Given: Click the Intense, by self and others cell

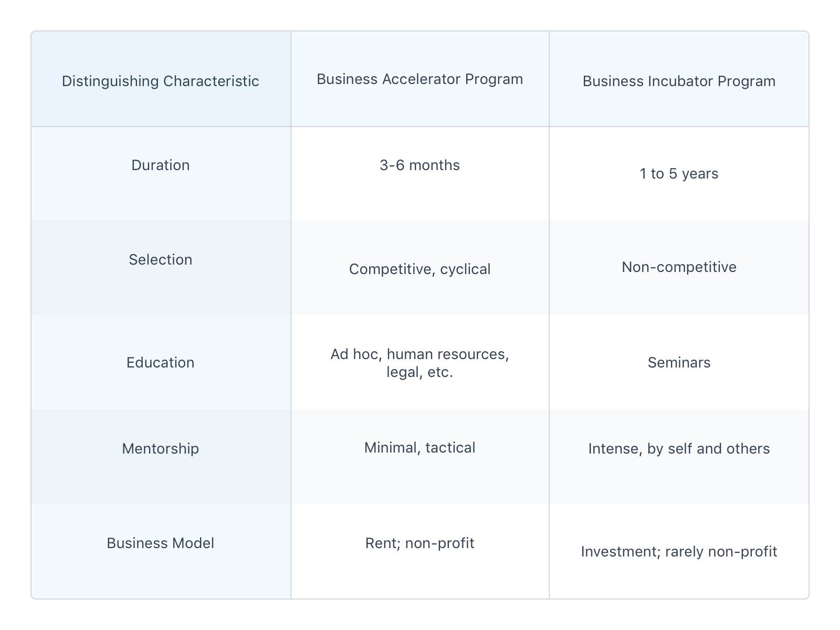Looking at the screenshot, I should click(x=679, y=449).
